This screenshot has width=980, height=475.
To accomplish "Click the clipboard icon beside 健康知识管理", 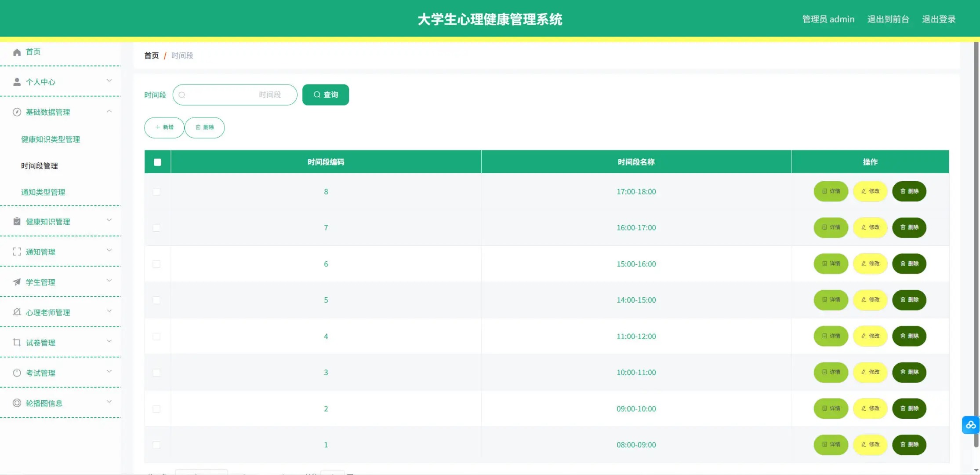I will (x=17, y=221).
